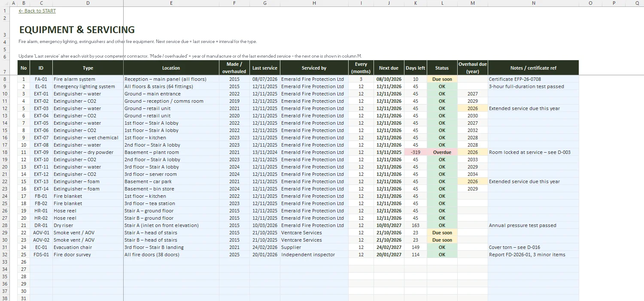Viewport: 644px width, 301px height.
Task: Select 'Room locked at service – see D-003'
Action: tap(533, 152)
